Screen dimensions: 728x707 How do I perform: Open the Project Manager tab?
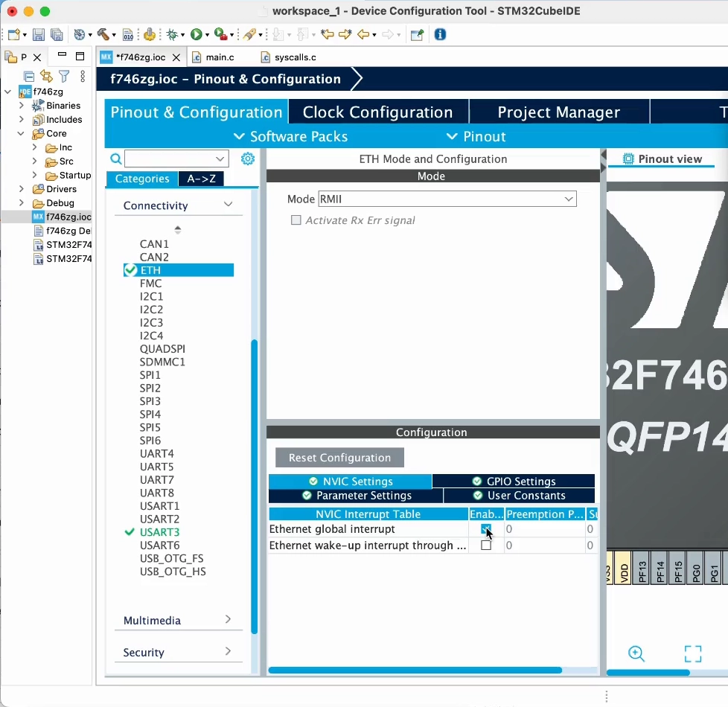559,112
